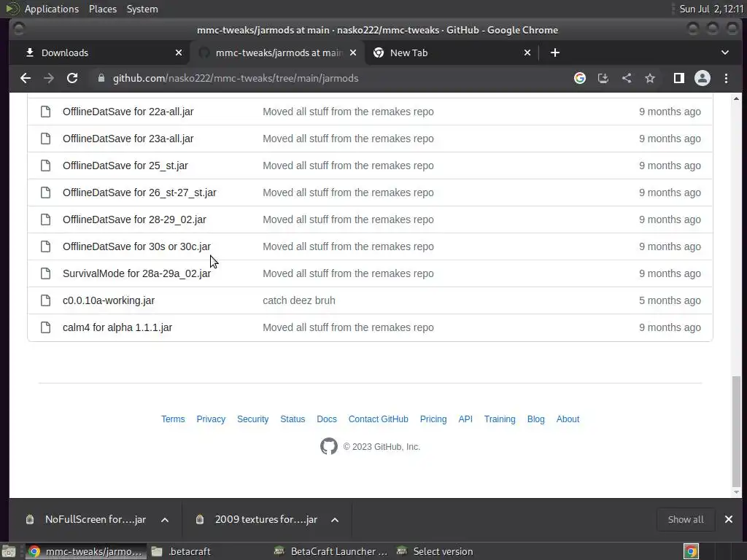This screenshot has width=747, height=560.
Task: Open OfflineDatSave for 30s or 30c.jar
Action: point(136,246)
